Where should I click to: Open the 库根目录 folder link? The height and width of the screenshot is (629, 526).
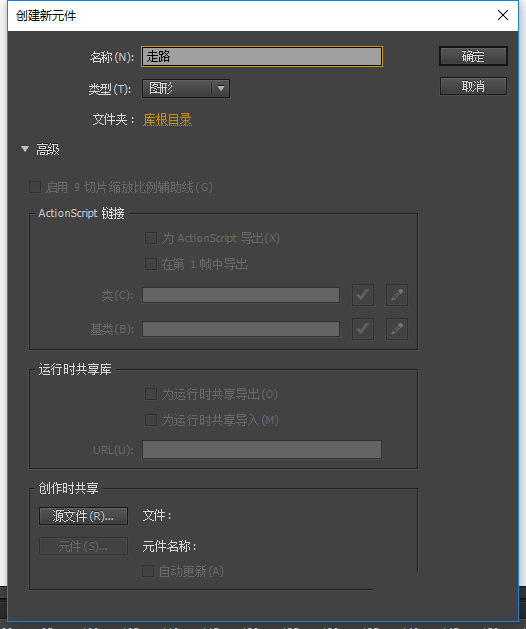(x=167, y=120)
